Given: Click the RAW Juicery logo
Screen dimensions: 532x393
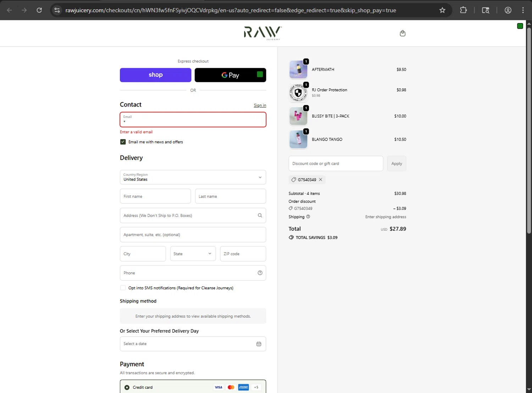Looking at the screenshot, I should click(263, 33).
